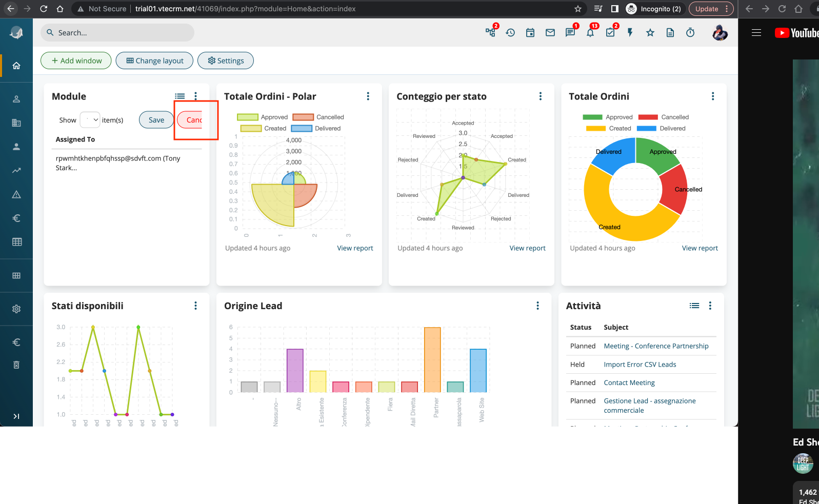Viewport: 819px width, 504px height.
Task: Open the YouTube hamburger menu in side window
Action: click(756, 33)
